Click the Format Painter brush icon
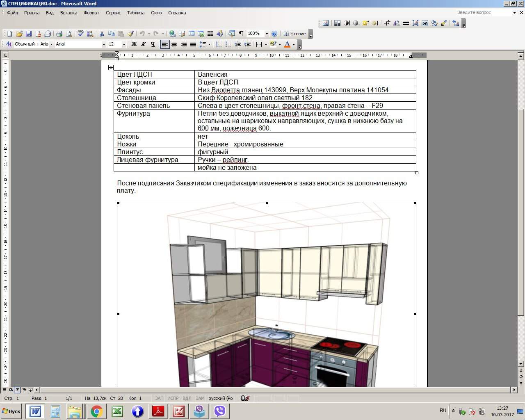Image resolution: width=525 pixels, height=420 pixels. (130, 34)
